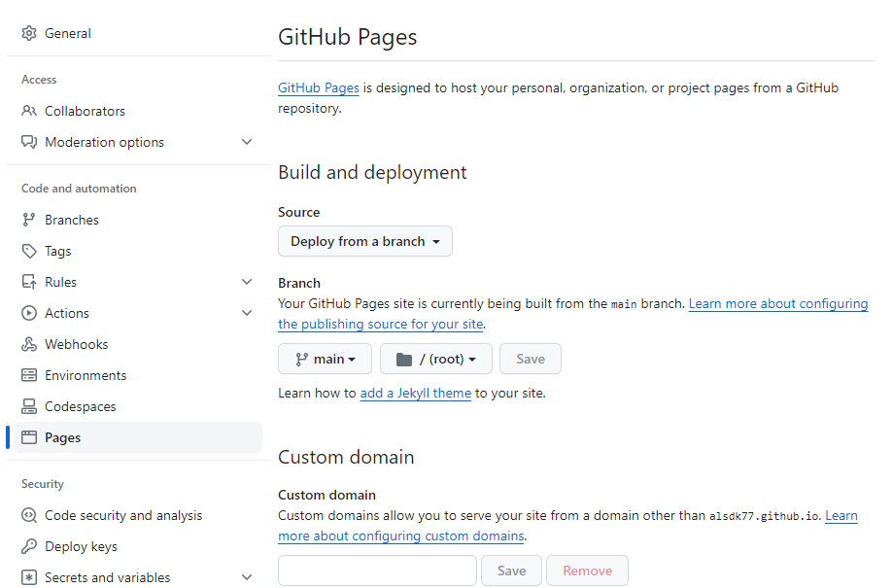The width and height of the screenshot is (892, 588).
Task: Click the Remove custom domain button
Action: [x=587, y=571]
